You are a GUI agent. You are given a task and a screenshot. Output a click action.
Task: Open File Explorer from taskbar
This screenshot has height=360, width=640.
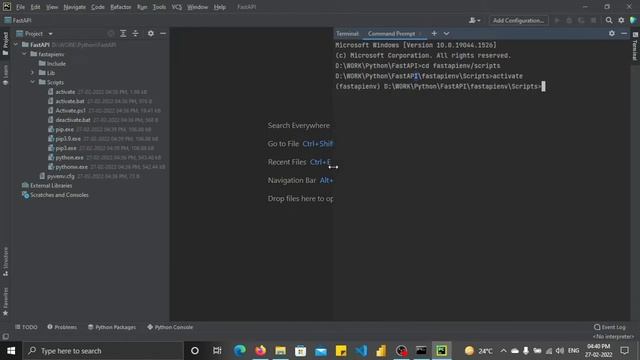280,351
